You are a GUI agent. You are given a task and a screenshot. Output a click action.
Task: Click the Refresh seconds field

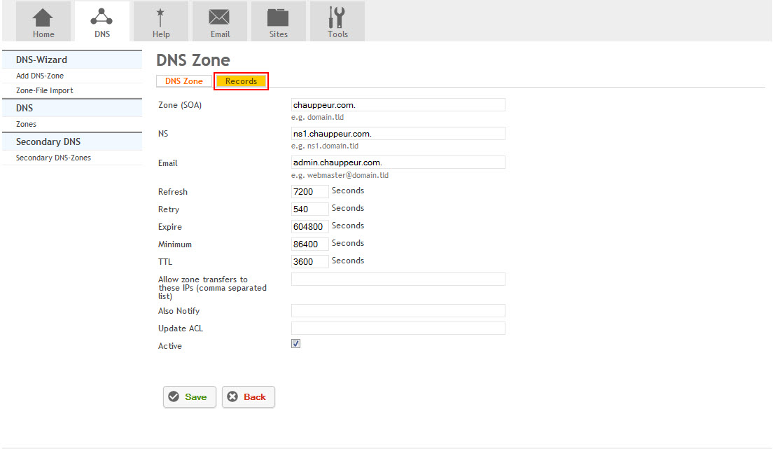[x=309, y=191]
